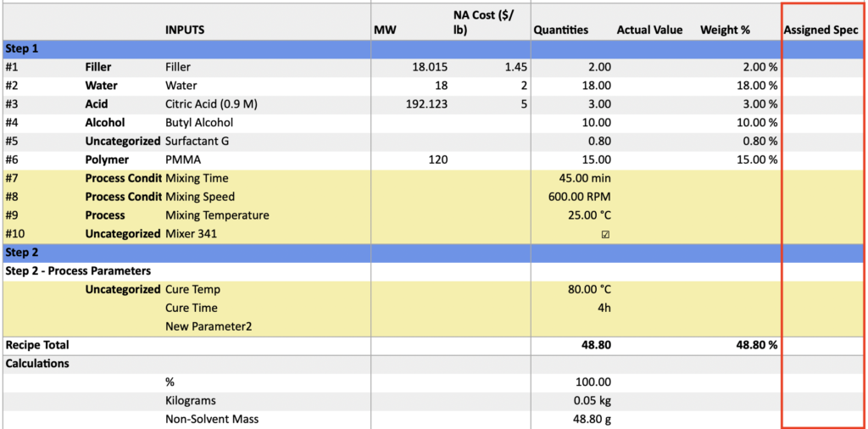
Task: Select the Recipe Total row label
Action: [x=37, y=345]
